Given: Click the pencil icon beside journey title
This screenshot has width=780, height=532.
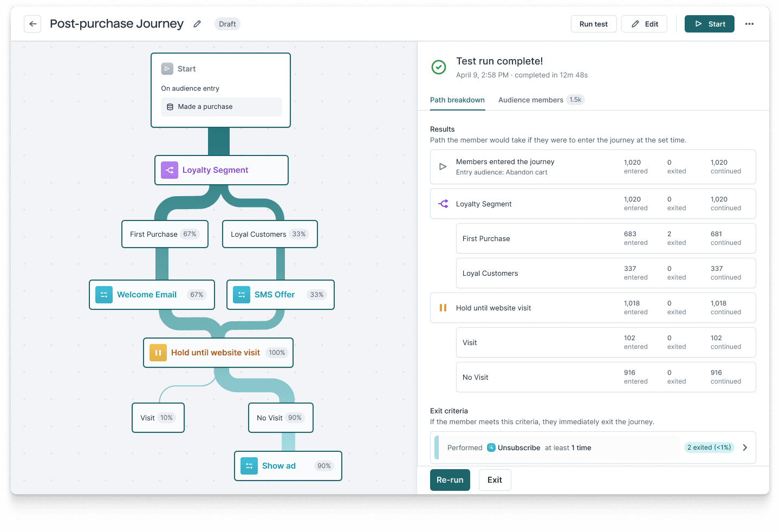Looking at the screenshot, I should point(197,24).
